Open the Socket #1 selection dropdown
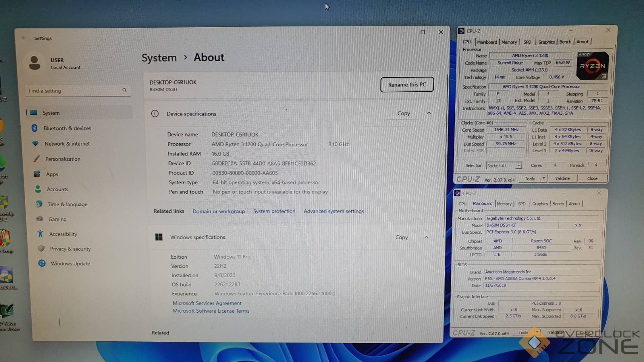 pyautogui.click(x=519, y=166)
